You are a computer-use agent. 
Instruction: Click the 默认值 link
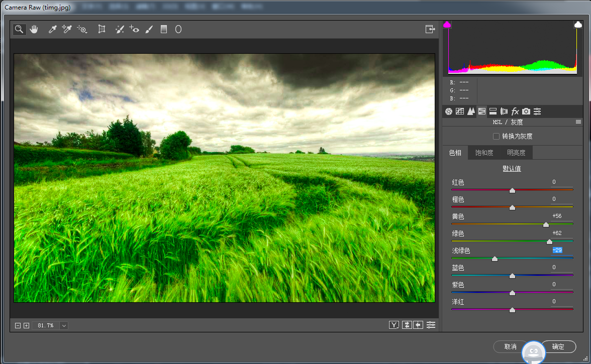click(512, 169)
